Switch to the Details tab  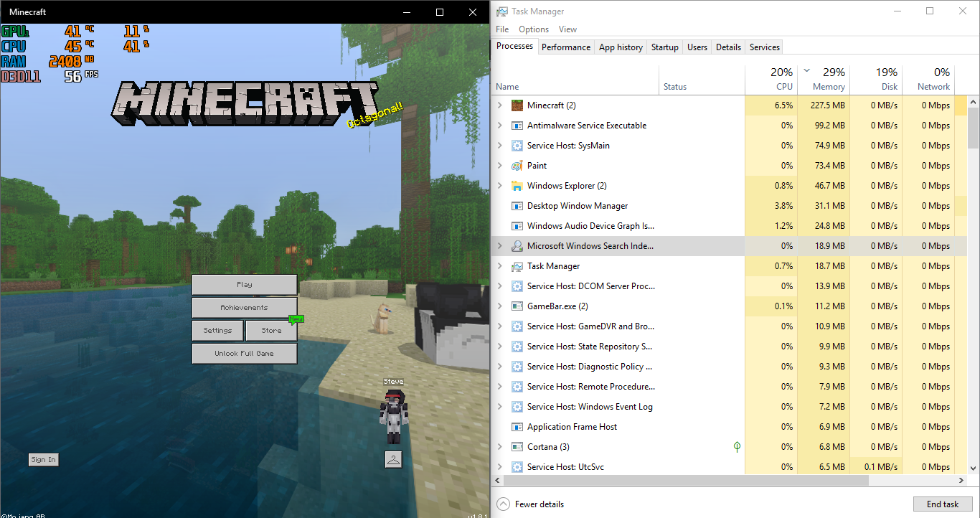click(x=728, y=47)
